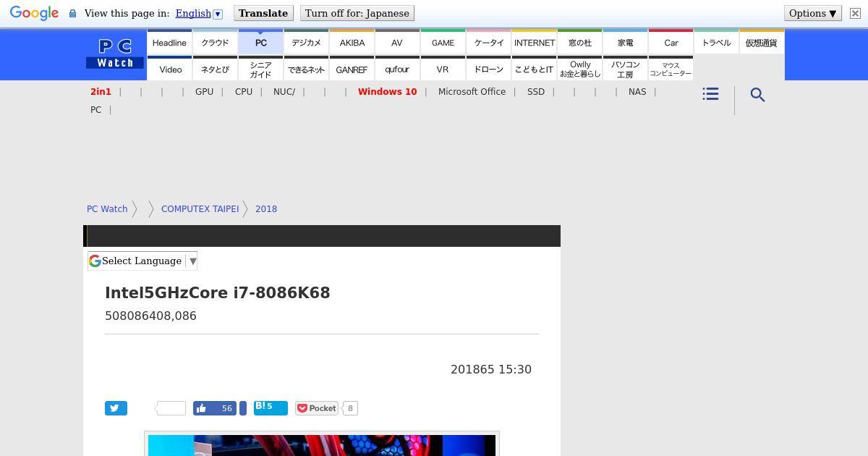The height and width of the screenshot is (456, 868).
Task: Share article via Twitter bird button
Action: point(116,408)
